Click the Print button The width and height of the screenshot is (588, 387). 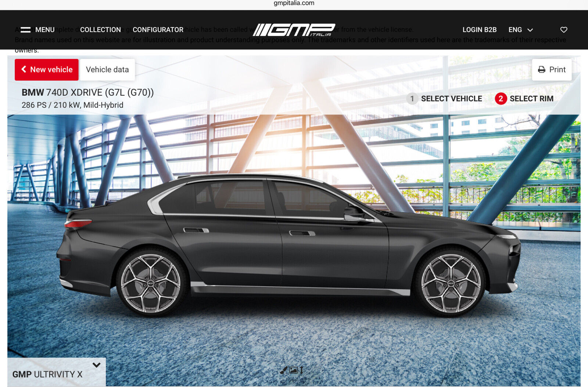click(552, 70)
